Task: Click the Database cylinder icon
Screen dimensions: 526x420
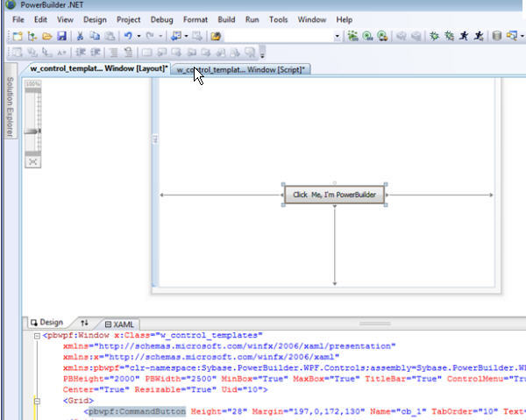Action: coord(496,36)
